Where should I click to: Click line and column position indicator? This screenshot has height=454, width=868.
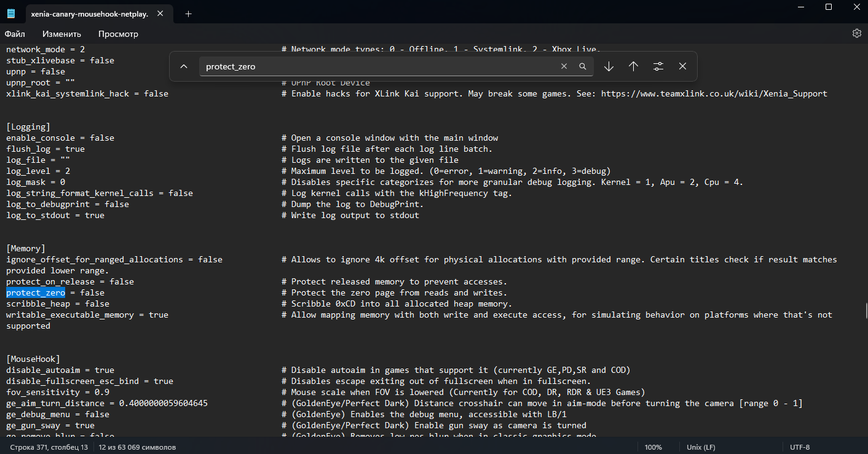[49, 447]
